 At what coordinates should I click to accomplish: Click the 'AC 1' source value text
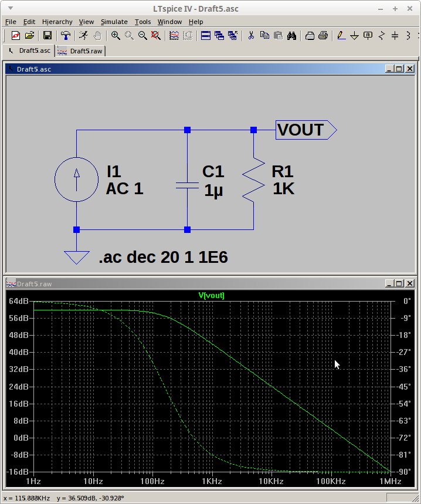(124, 188)
